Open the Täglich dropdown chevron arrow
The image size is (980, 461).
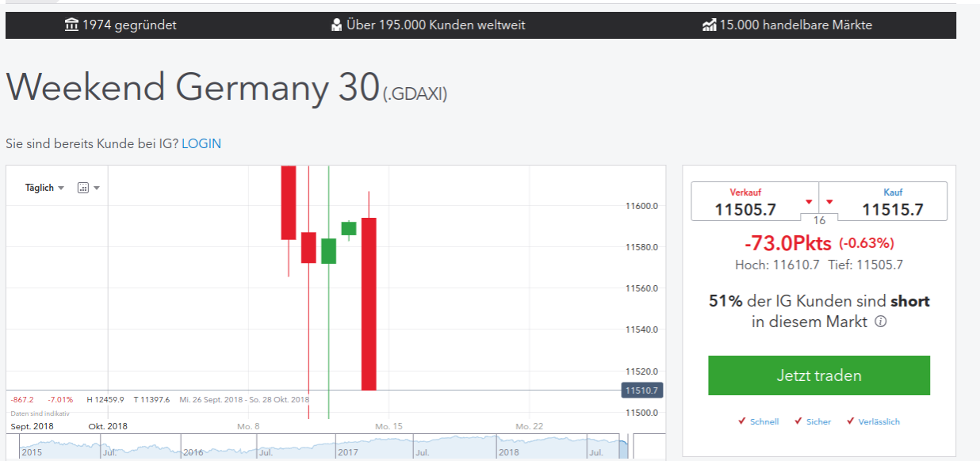pyautogui.click(x=63, y=187)
